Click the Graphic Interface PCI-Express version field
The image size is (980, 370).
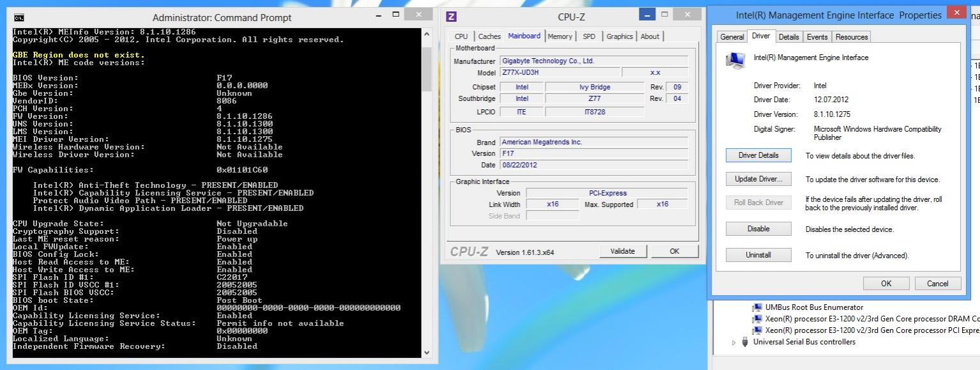click(607, 193)
